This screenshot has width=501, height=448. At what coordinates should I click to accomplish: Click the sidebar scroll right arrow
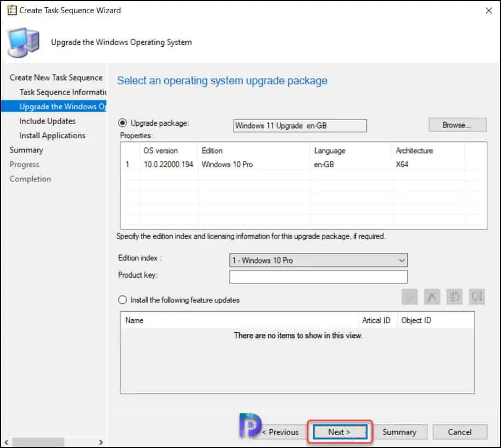101,442
